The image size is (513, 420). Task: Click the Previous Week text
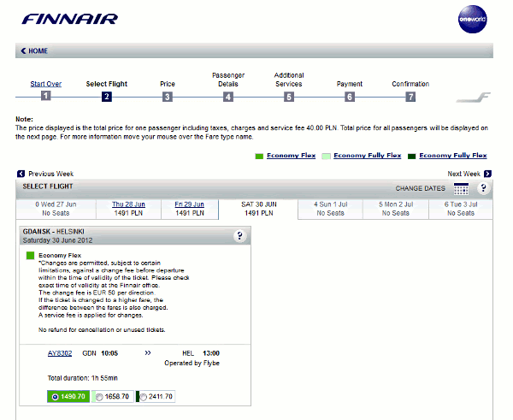tap(50, 174)
